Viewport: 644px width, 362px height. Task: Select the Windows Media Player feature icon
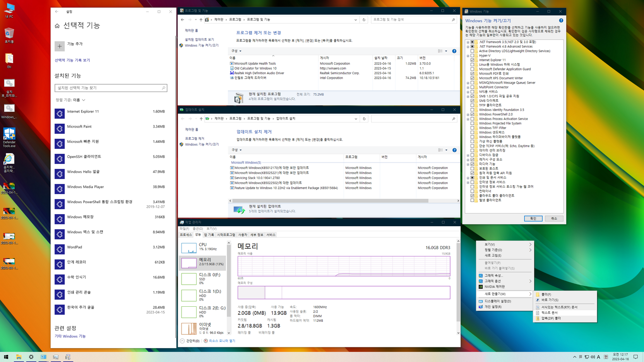coord(60,189)
